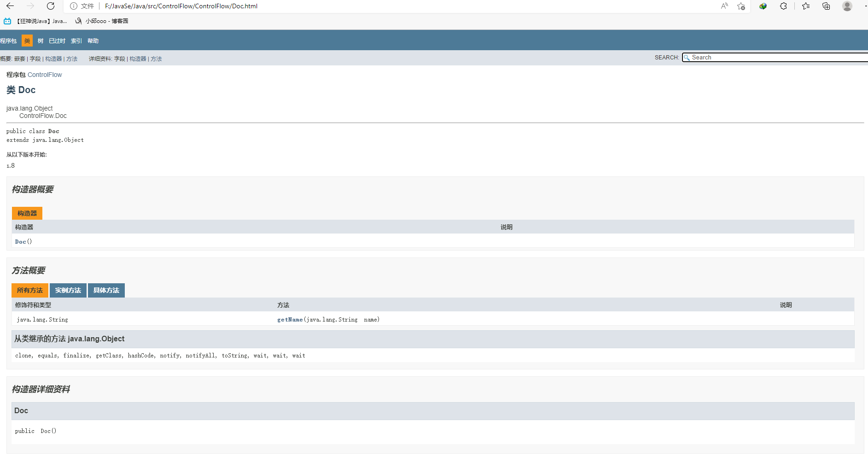Open the bilibili bookmark 狂神说Java
This screenshot has height=456, width=868.
pyautogui.click(x=35, y=21)
